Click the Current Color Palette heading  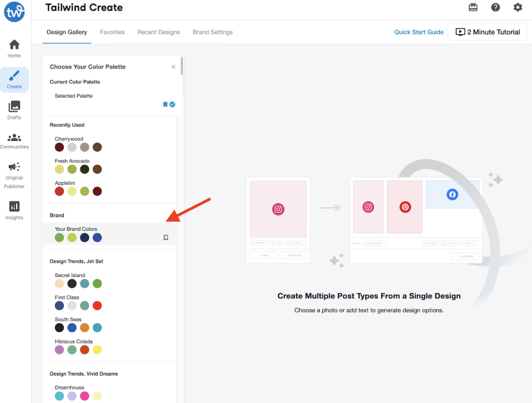click(74, 82)
